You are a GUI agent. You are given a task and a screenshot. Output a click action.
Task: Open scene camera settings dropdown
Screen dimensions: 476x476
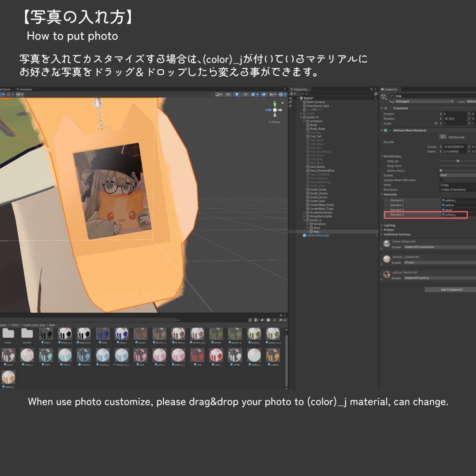click(x=272, y=94)
